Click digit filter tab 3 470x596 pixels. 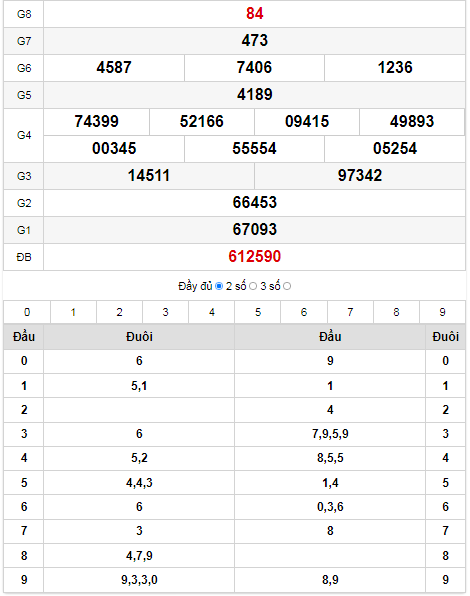coord(165,312)
